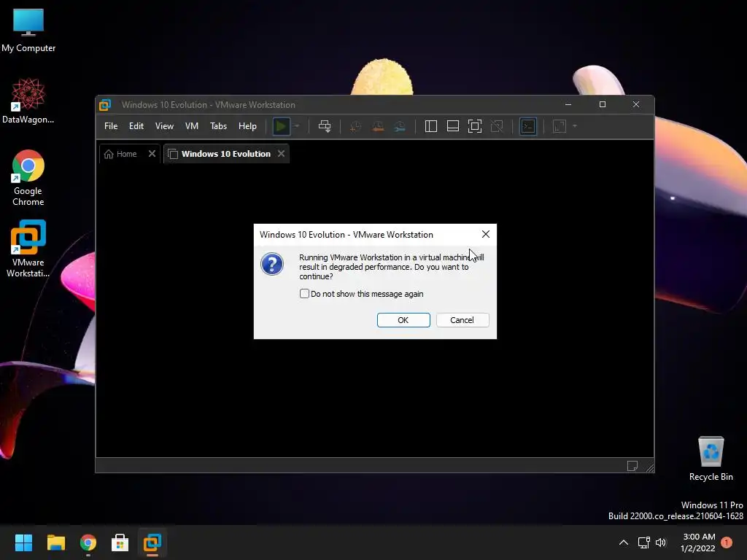Check 'Do not show this message again'
This screenshot has width=747, height=560.
pyautogui.click(x=304, y=294)
